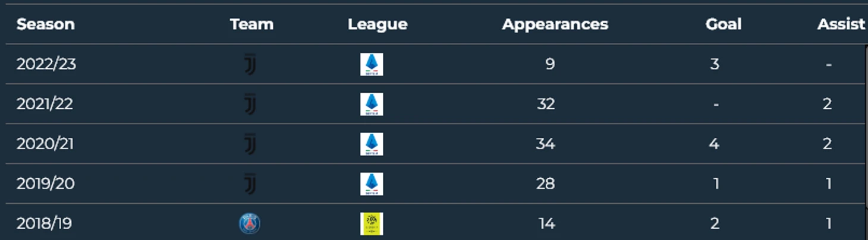868x240 pixels.
Task: Click the 34 appearances value for 2020/21
Action: click(545, 144)
